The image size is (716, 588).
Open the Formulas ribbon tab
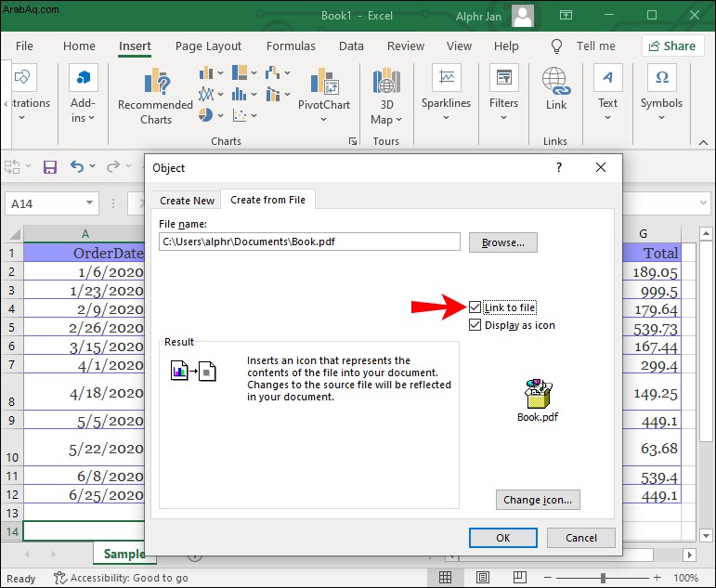point(291,46)
